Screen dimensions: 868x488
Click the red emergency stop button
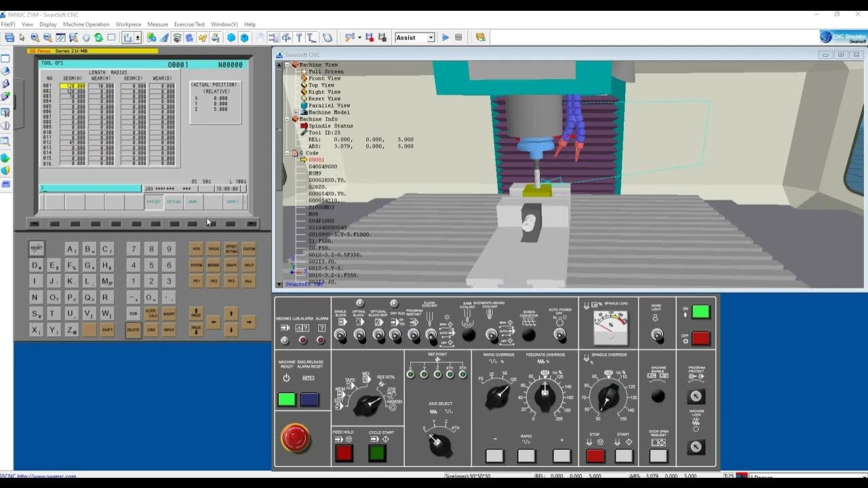coord(296,438)
